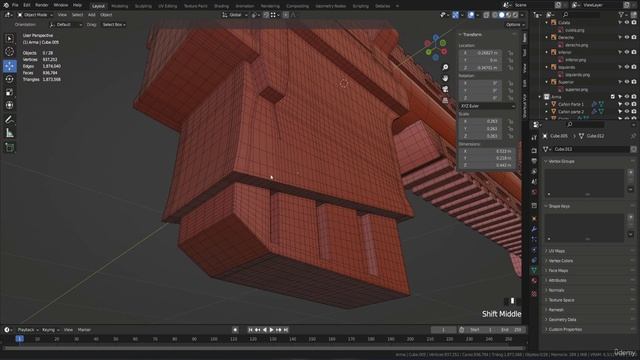640x360 pixels.
Task: Click the timeline current frame marker
Action: [x=19, y=339]
